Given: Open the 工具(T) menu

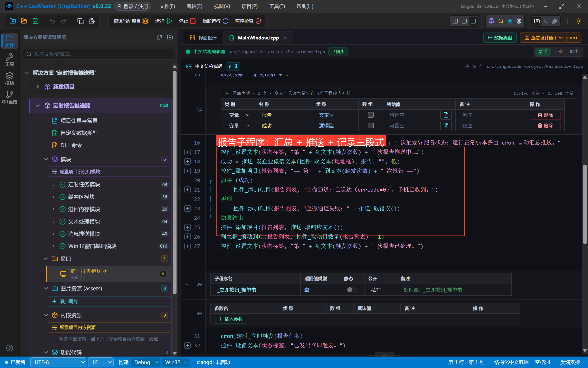Looking at the screenshot, I should click(277, 6).
